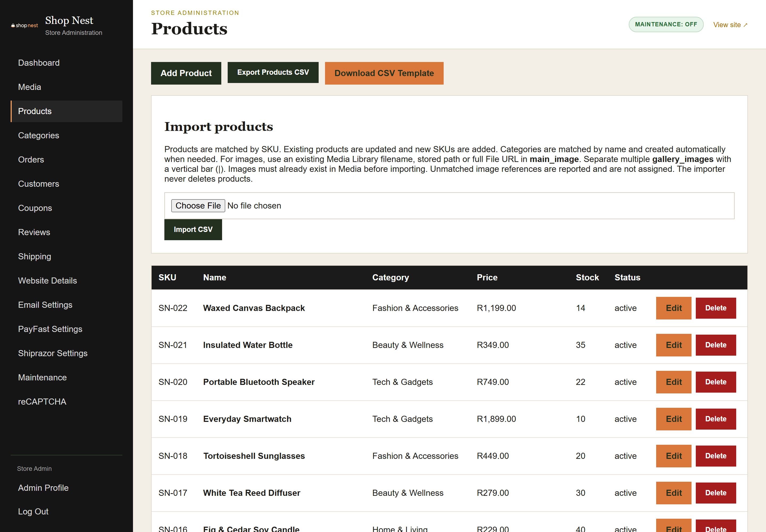766x532 pixels.
Task: Click Choose File button
Action: pyautogui.click(x=198, y=206)
